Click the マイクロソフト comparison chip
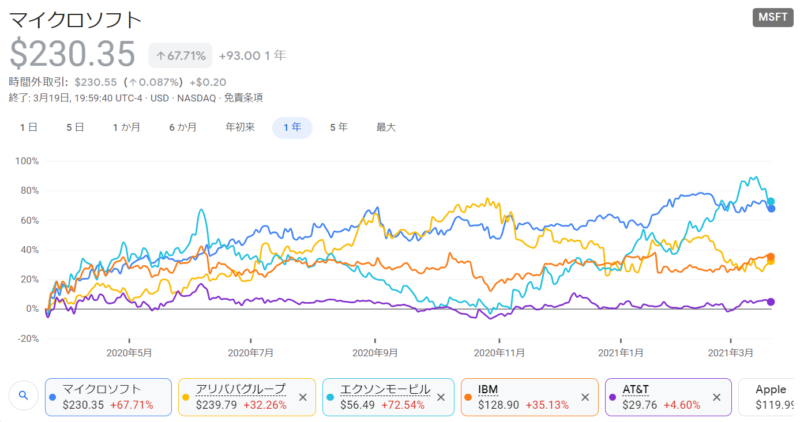The width and height of the screenshot is (800, 422). (x=108, y=397)
